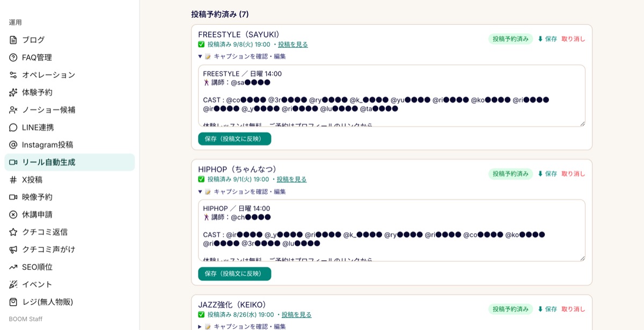Select クチコミ声がけ item
Viewport: 644px width, 330px height.
[70, 249]
